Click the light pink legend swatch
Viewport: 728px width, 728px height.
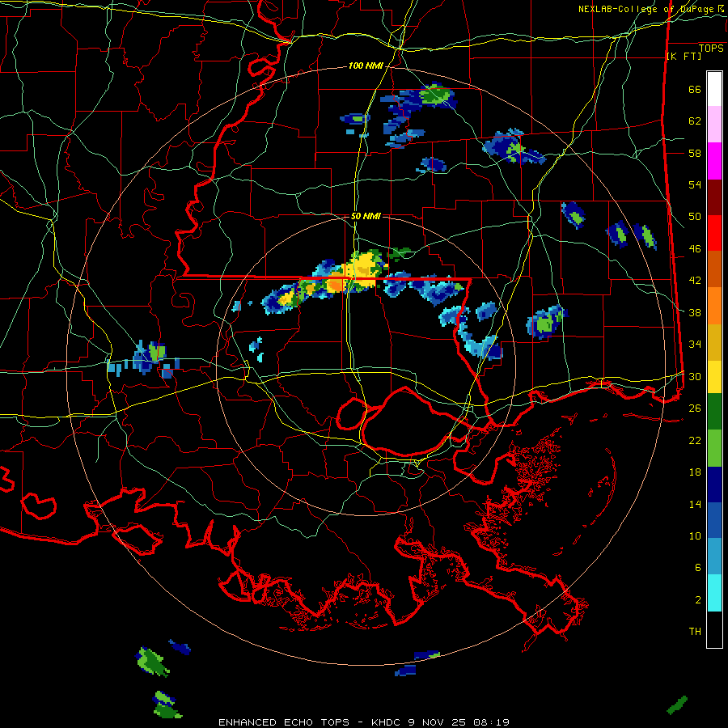pos(714,125)
